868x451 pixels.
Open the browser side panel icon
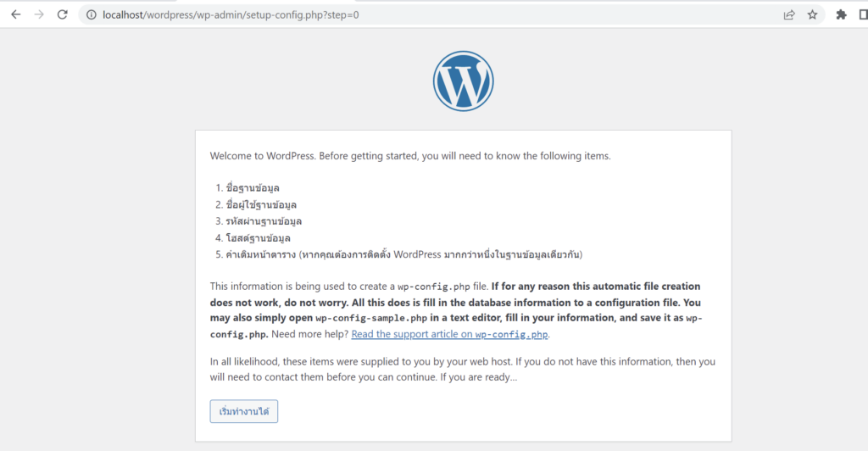(x=864, y=14)
